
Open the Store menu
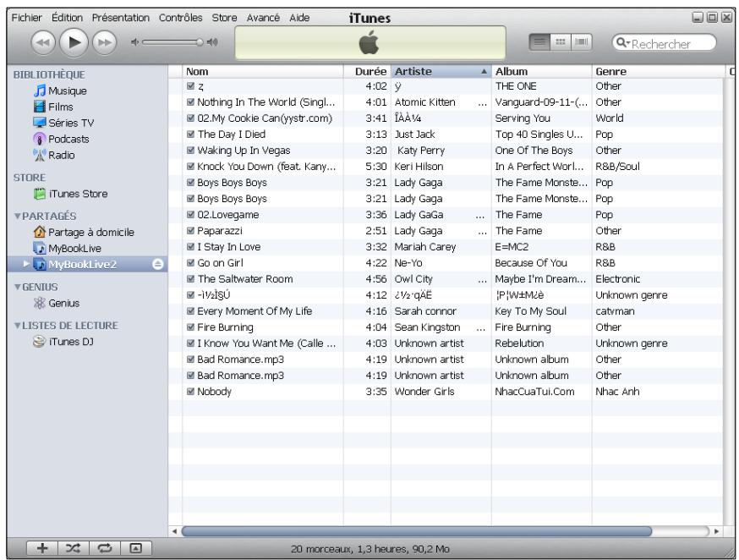point(224,18)
